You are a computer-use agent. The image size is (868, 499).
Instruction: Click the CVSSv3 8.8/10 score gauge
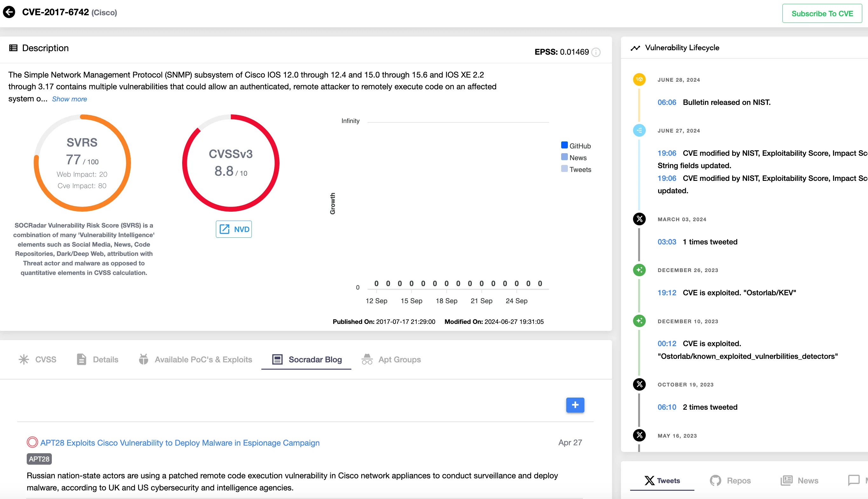click(x=231, y=163)
